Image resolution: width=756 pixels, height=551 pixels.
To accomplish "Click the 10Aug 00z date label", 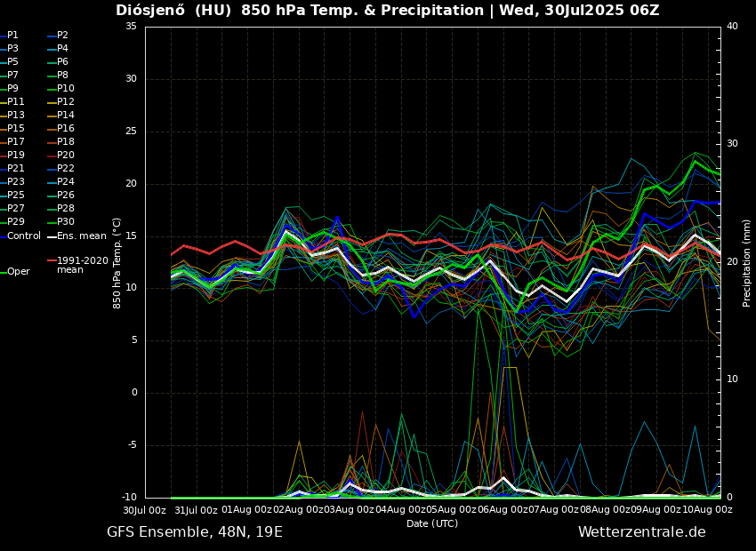I will (706, 510).
